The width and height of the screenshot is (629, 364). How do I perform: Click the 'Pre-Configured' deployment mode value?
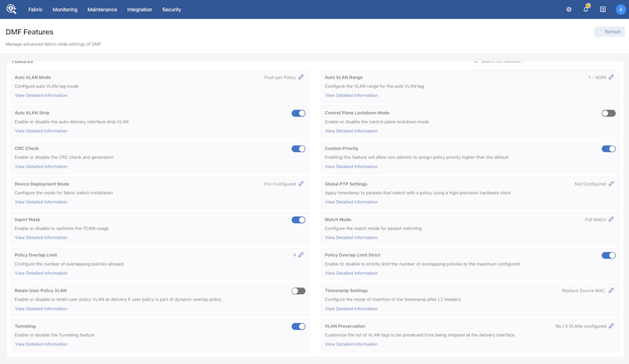click(280, 184)
